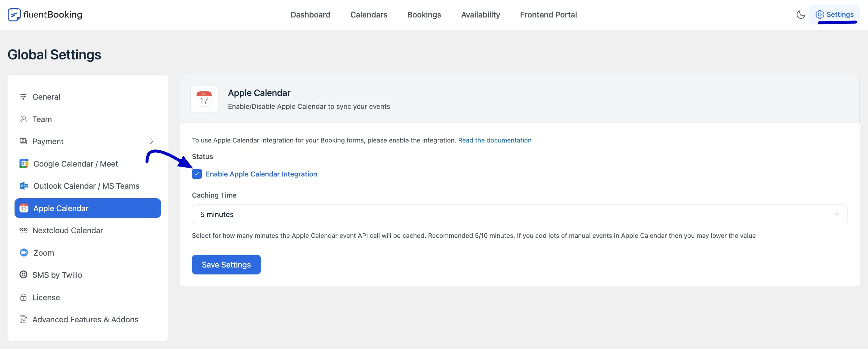Image resolution: width=868 pixels, height=349 pixels.
Task: Select General settings item
Action: pos(88,97)
